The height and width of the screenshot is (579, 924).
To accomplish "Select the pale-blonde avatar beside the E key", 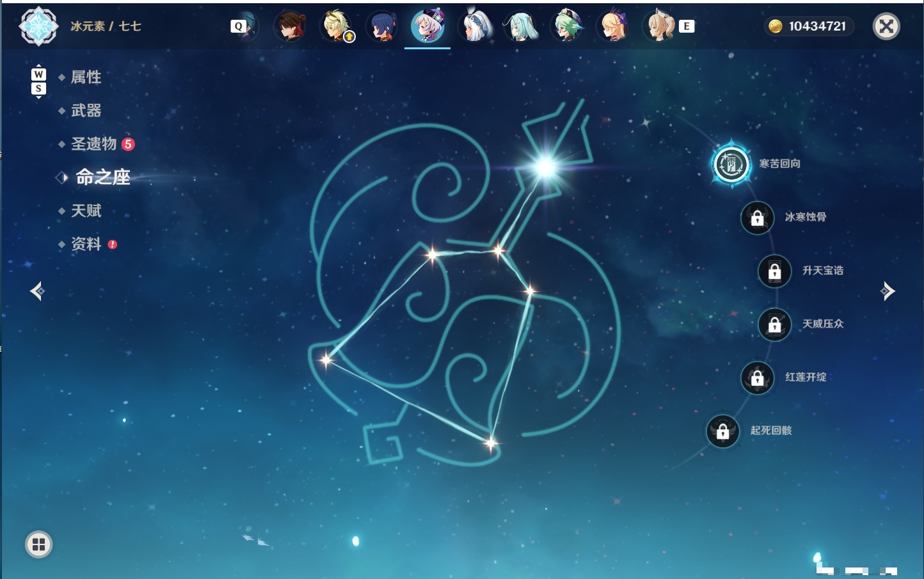I will tap(659, 26).
